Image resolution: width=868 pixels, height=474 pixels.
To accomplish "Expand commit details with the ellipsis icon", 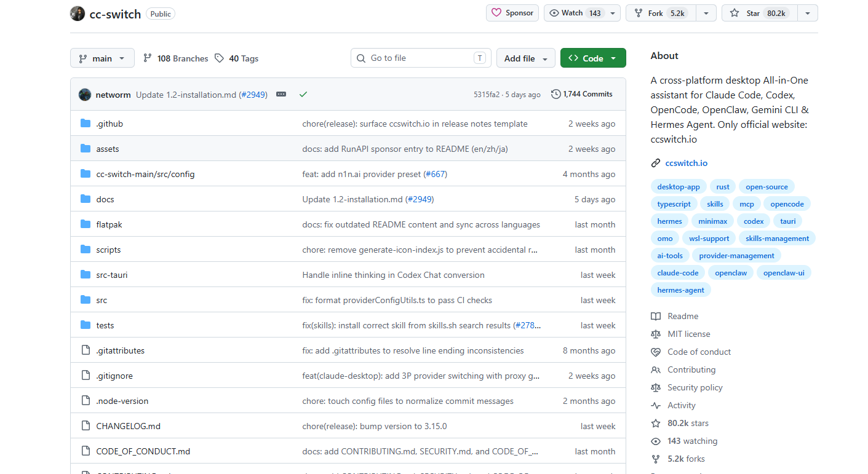I will pyautogui.click(x=281, y=95).
